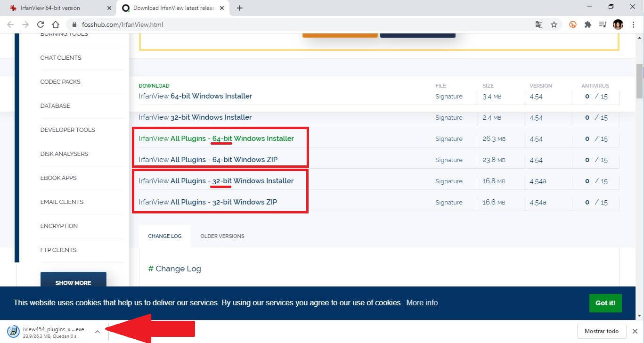
Task: Download All Plugins 32-bit Windows ZIP
Action: click(x=208, y=202)
